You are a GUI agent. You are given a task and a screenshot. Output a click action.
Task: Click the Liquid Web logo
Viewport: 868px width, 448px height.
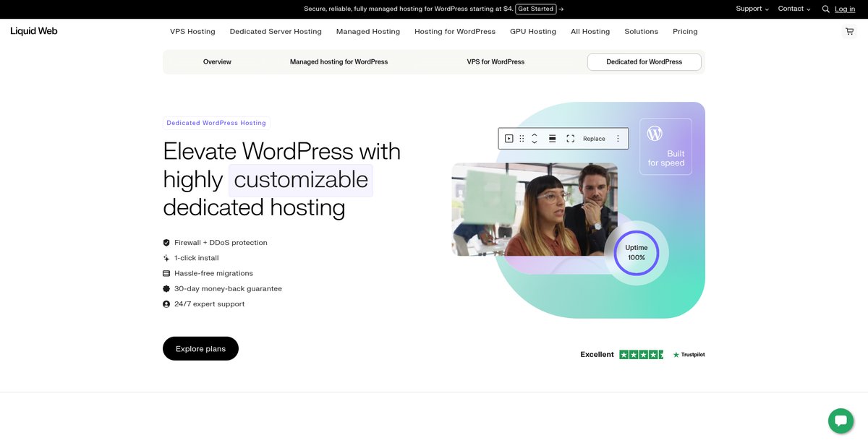pyautogui.click(x=34, y=31)
